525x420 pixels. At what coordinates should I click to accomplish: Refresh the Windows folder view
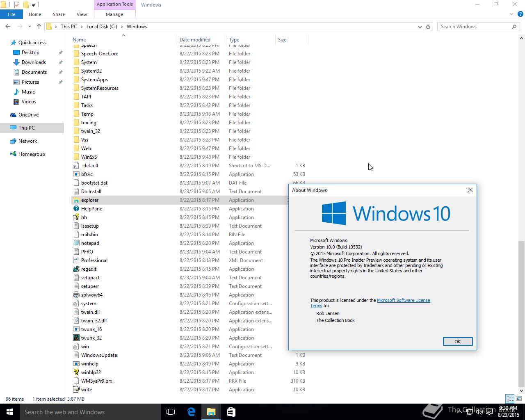428,27
